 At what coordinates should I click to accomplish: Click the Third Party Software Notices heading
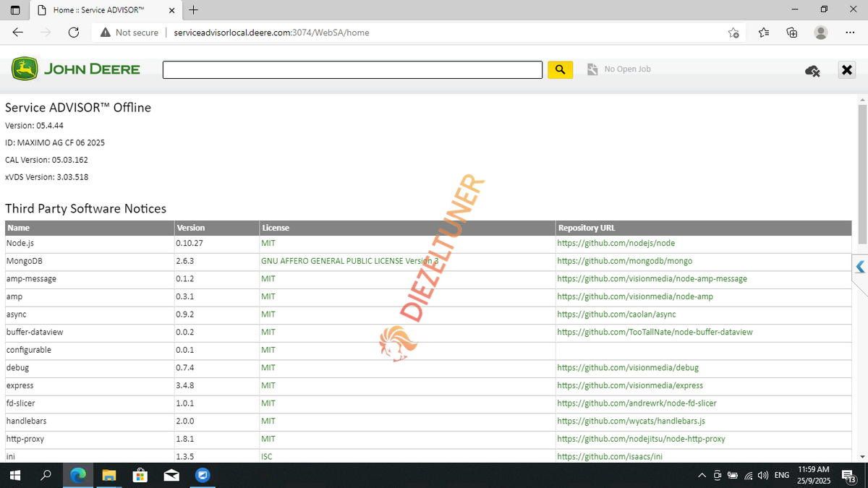tap(85, 209)
